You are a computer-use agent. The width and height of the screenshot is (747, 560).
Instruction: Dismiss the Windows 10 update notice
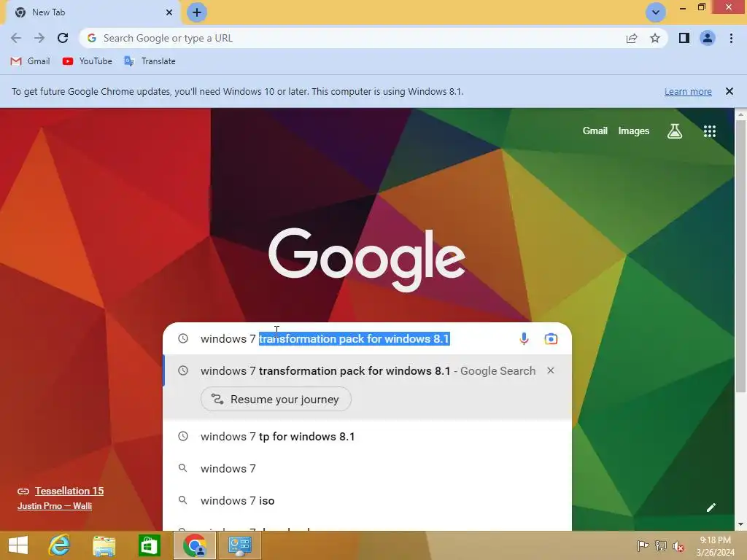pyautogui.click(x=729, y=91)
